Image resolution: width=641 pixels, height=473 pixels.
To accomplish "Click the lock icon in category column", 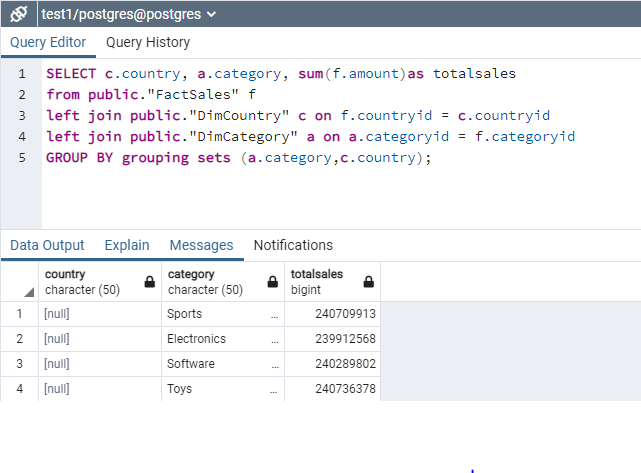I will pos(273,282).
